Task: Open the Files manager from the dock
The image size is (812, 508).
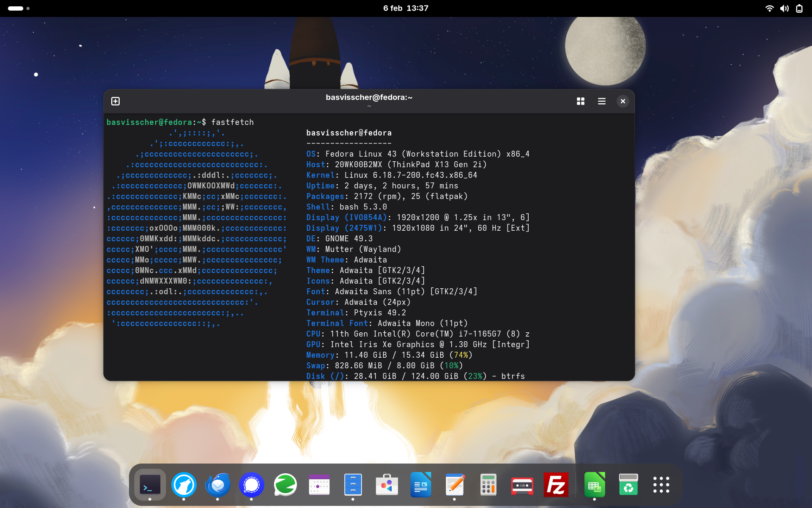Action: click(x=353, y=485)
